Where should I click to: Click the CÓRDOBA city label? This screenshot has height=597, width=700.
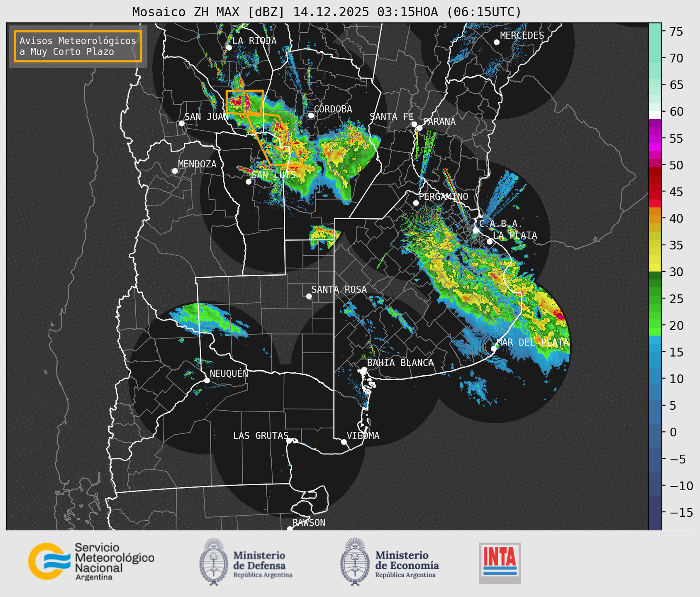[333, 109]
